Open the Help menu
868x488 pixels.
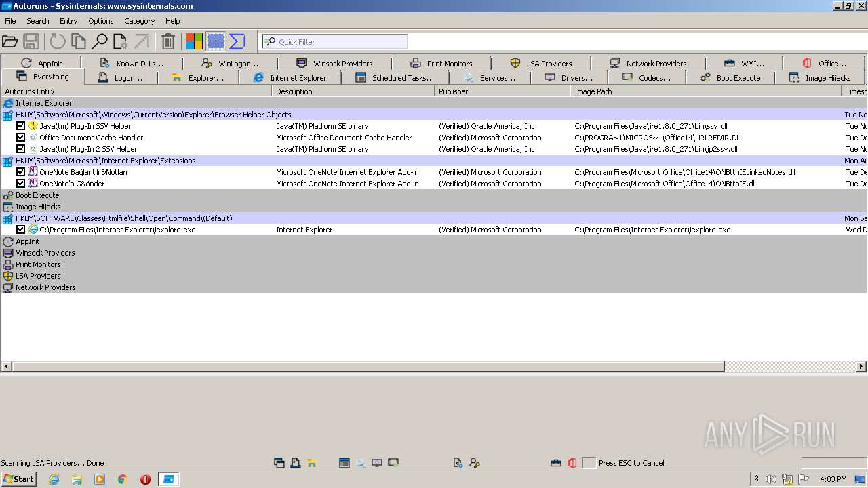tap(173, 21)
